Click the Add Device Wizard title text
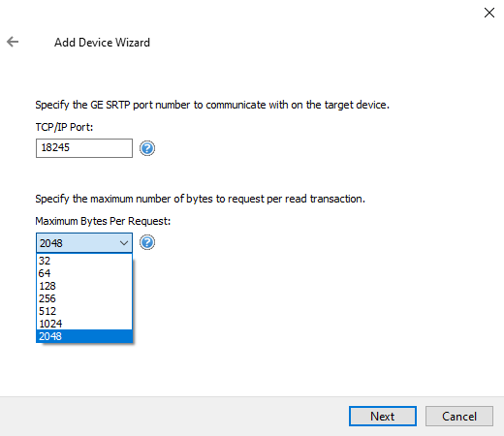Screen dimensions: 504x436 tap(102, 43)
